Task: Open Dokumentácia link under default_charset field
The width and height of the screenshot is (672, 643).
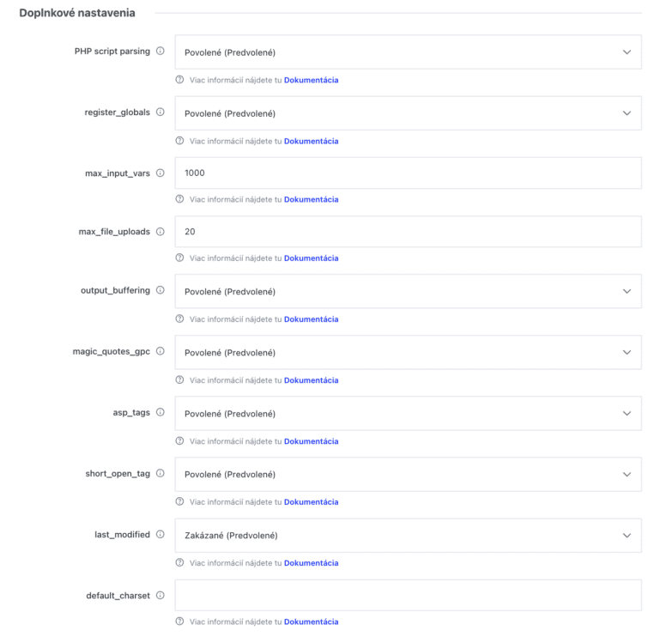Action: (312, 622)
